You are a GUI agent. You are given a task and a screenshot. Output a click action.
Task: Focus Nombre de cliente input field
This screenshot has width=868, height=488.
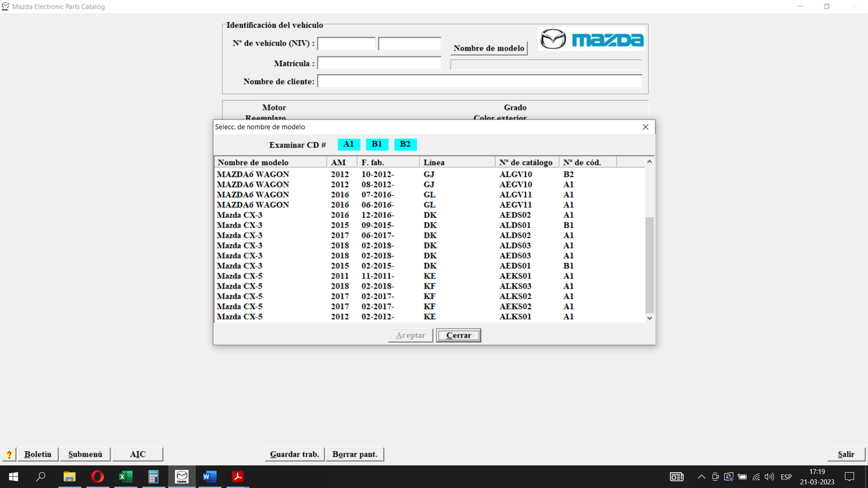(479, 81)
